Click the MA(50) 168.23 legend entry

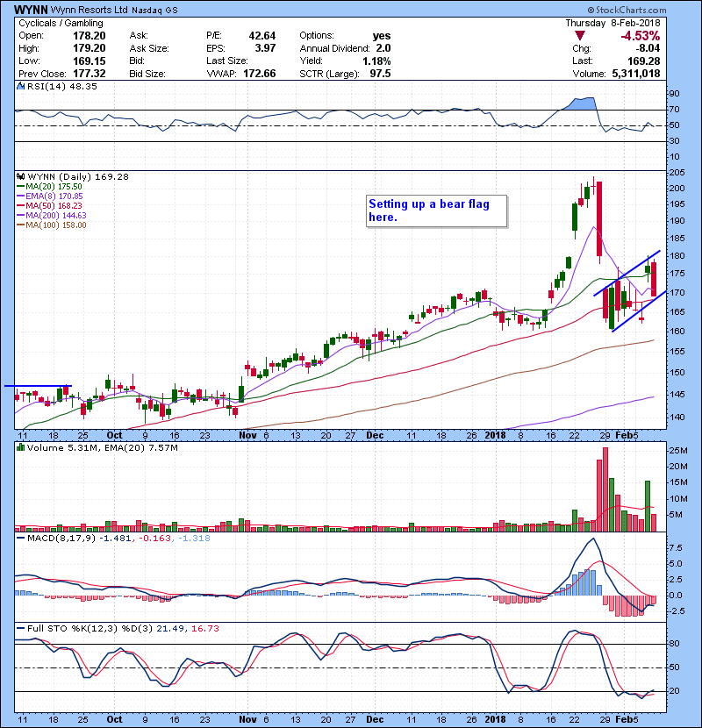click(x=49, y=206)
